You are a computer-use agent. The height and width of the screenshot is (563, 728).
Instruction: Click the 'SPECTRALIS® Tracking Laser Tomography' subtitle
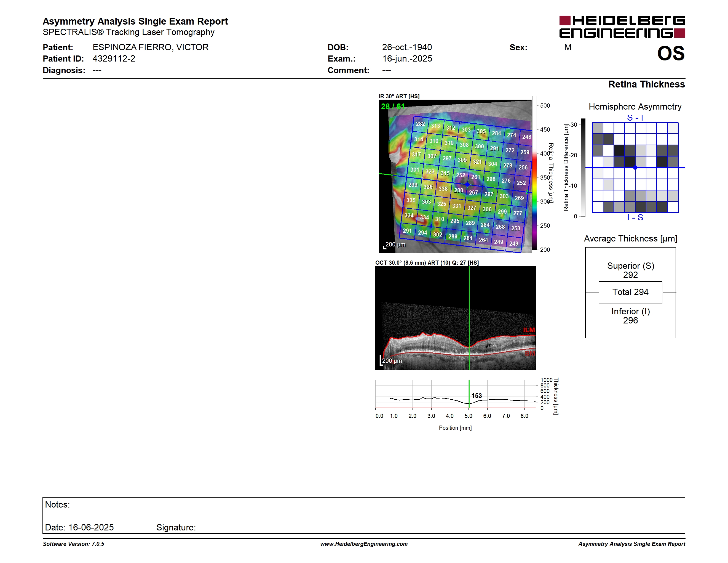(x=128, y=32)
